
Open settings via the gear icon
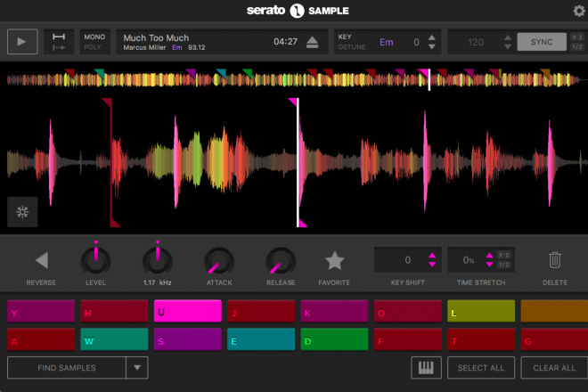point(579,11)
